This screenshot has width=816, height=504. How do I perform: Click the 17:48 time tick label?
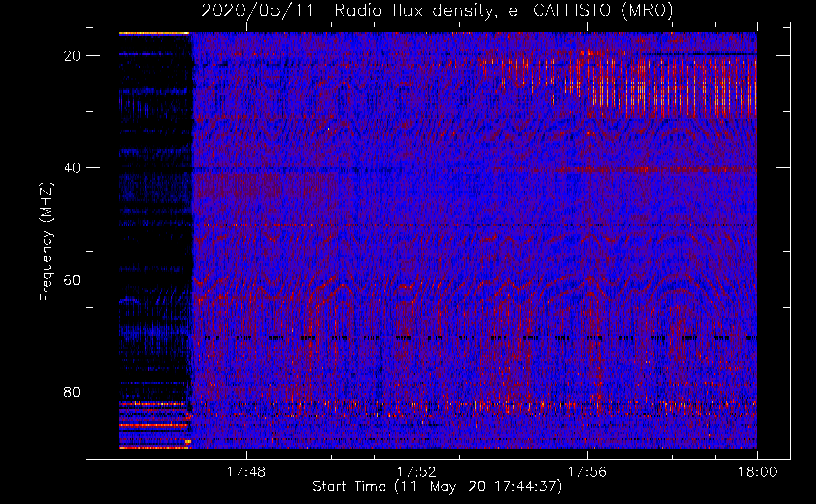pyautogui.click(x=246, y=472)
